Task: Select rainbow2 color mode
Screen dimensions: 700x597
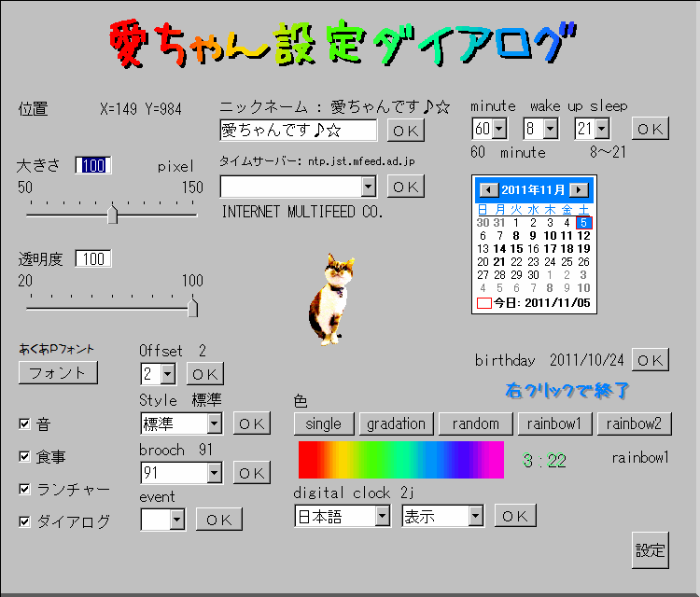Action: click(634, 423)
